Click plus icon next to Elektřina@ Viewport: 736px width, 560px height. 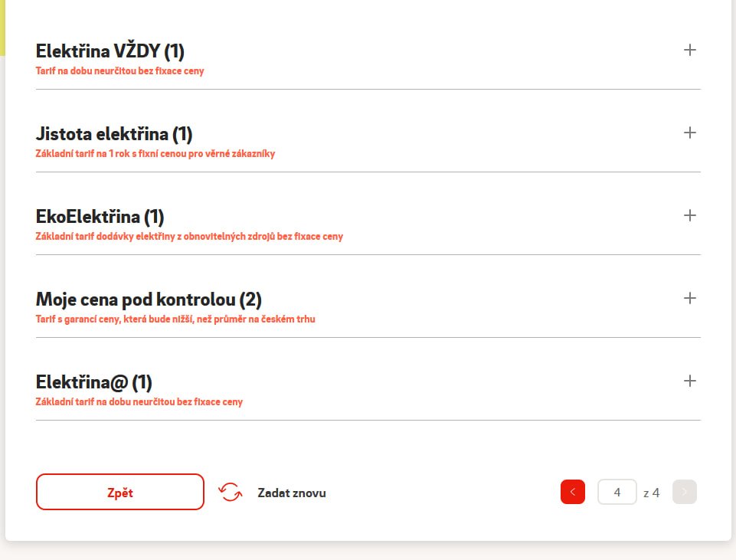pyautogui.click(x=689, y=381)
